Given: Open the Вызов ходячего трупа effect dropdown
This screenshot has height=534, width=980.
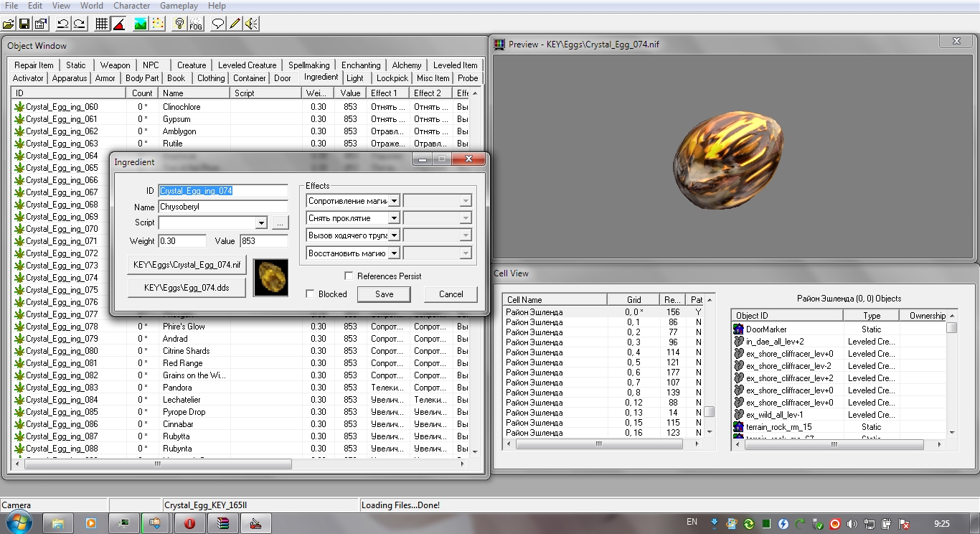Looking at the screenshot, I should [x=394, y=235].
